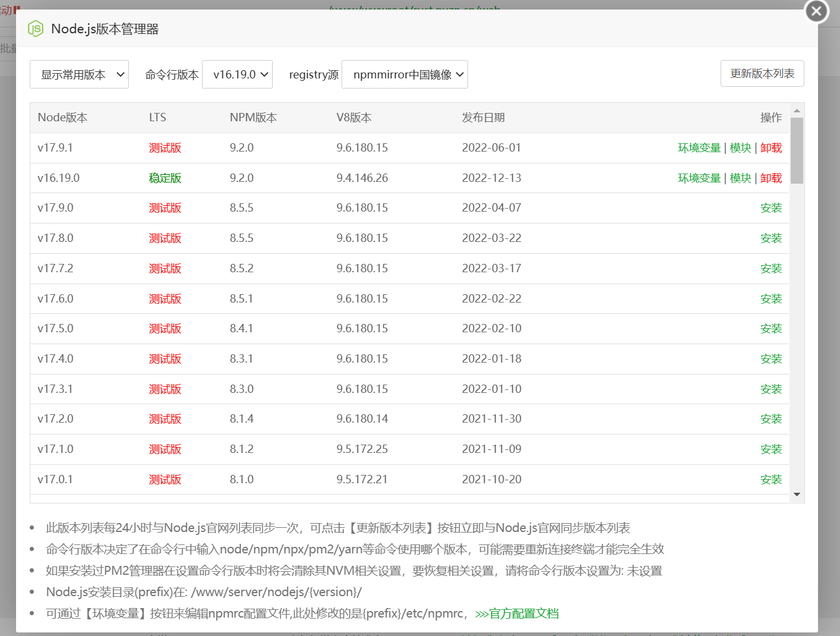Image resolution: width=840 pixels, height=636 pixels.
Task: Click 安装 for v17.6.0
Action: [x=771, y=299]
